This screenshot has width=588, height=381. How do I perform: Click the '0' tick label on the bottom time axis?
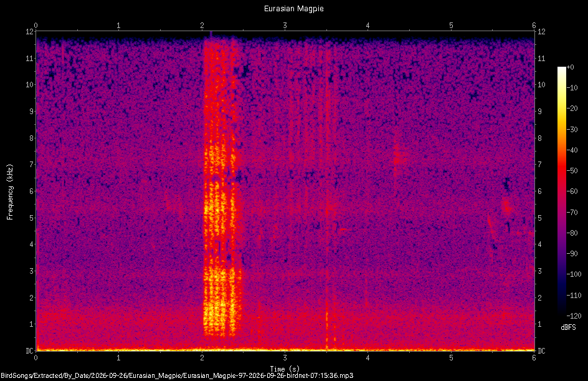[x=36, y=358]
